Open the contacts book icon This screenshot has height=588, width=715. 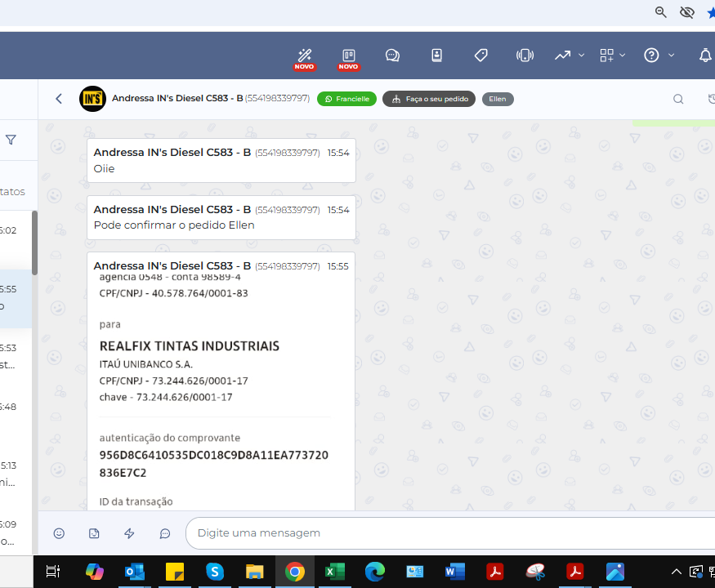437,56
